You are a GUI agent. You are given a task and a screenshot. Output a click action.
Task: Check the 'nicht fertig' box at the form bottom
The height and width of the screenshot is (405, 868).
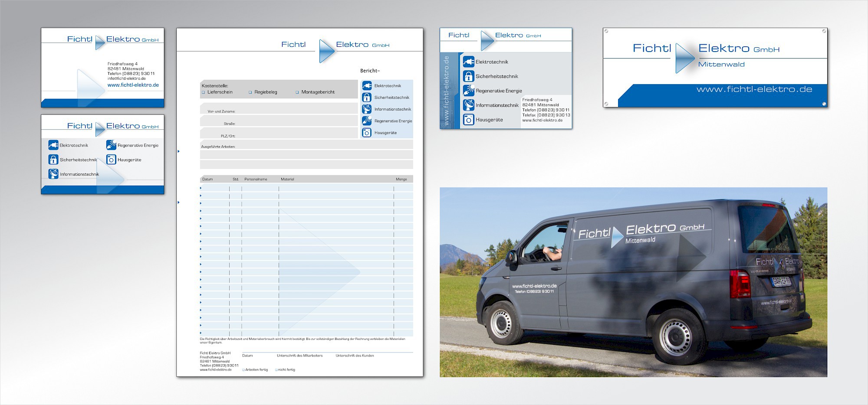point(276,370)
